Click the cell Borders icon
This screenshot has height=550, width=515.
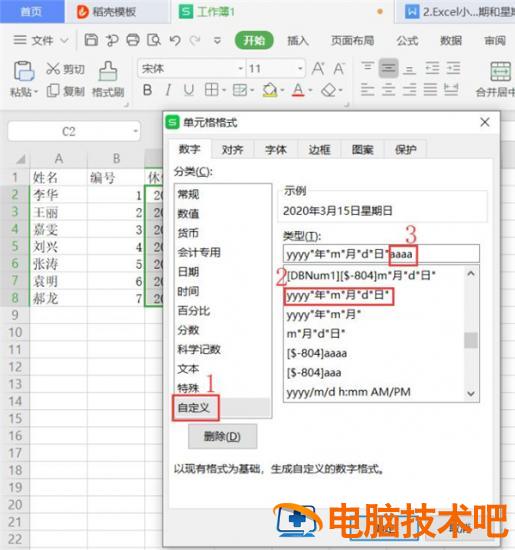[x=212, y=90]
